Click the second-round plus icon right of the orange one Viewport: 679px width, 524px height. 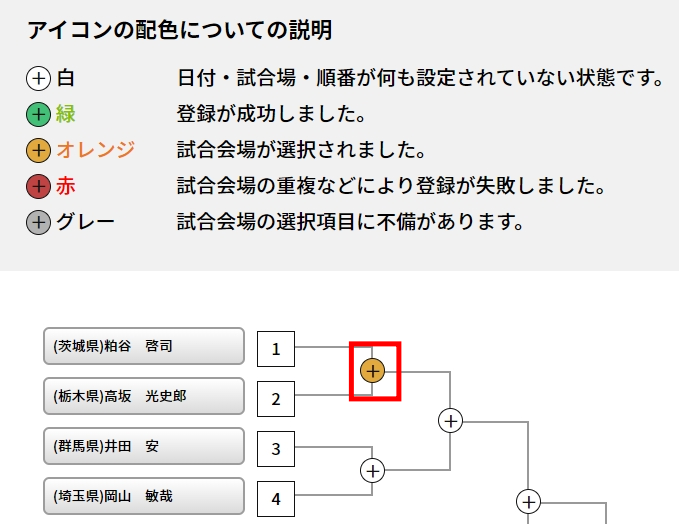(451, 421)
